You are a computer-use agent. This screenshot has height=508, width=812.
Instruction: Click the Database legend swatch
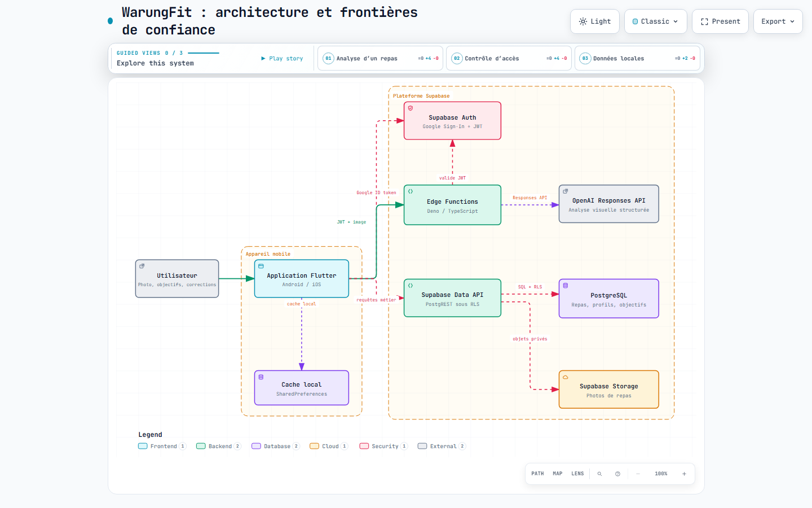click(256, 446)
